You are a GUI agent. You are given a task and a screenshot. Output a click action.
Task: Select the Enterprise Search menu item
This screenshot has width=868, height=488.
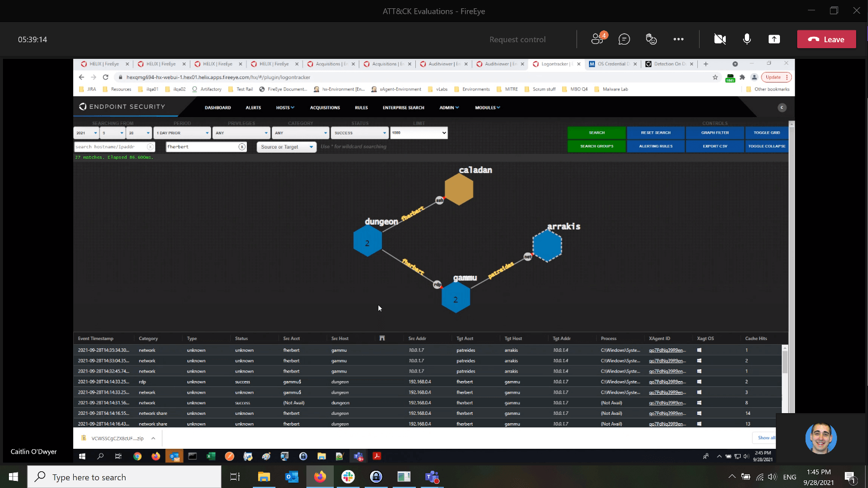click(403, 108)
